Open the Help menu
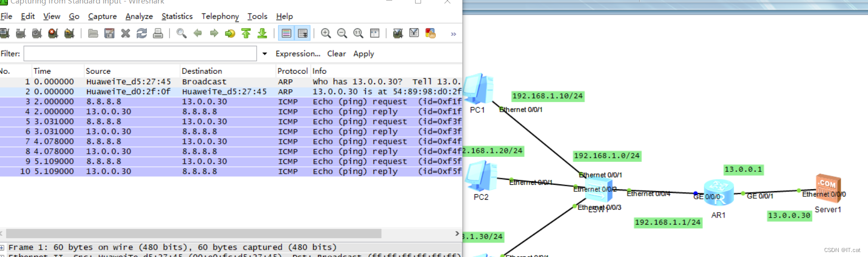 (x=285, y=16)
